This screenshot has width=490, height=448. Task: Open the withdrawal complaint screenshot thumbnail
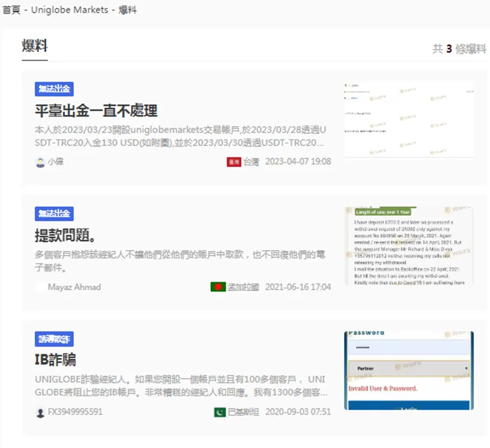(409, 246)
